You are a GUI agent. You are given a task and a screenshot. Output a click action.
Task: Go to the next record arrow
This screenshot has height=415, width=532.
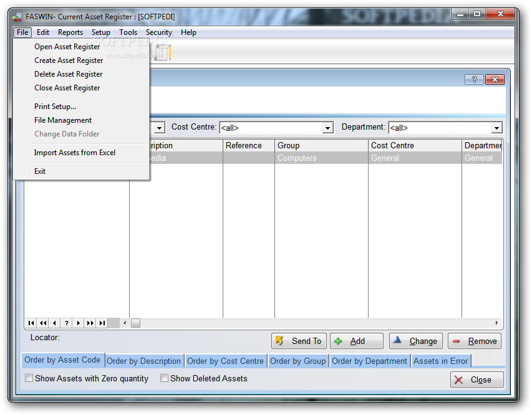pyautogui.click(x=78, y=323)
